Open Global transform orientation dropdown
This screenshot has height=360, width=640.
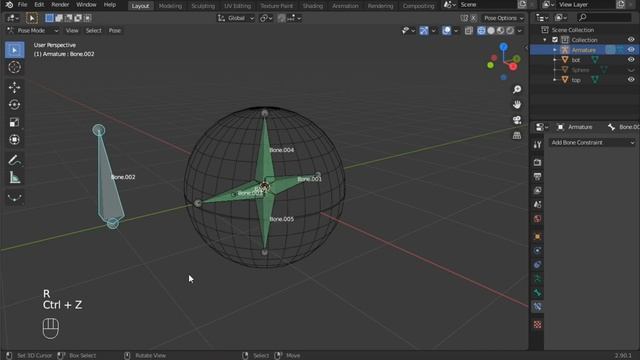tap(236, 18)
